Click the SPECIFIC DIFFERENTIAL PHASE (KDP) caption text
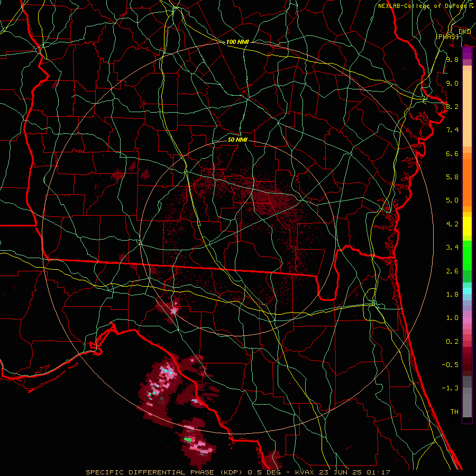 (x=164, y=472)
